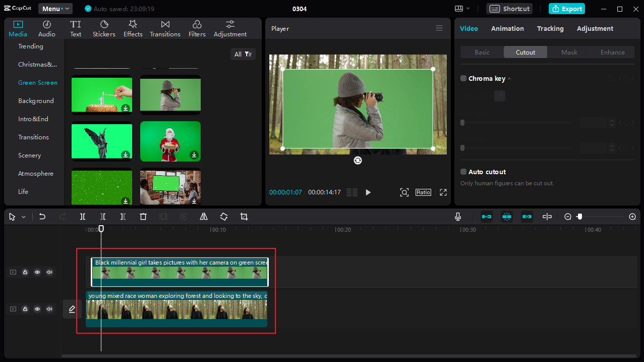644x362 pixels.
Task: Click the cover edit pencil icon
Action: [x=72, y=309]
